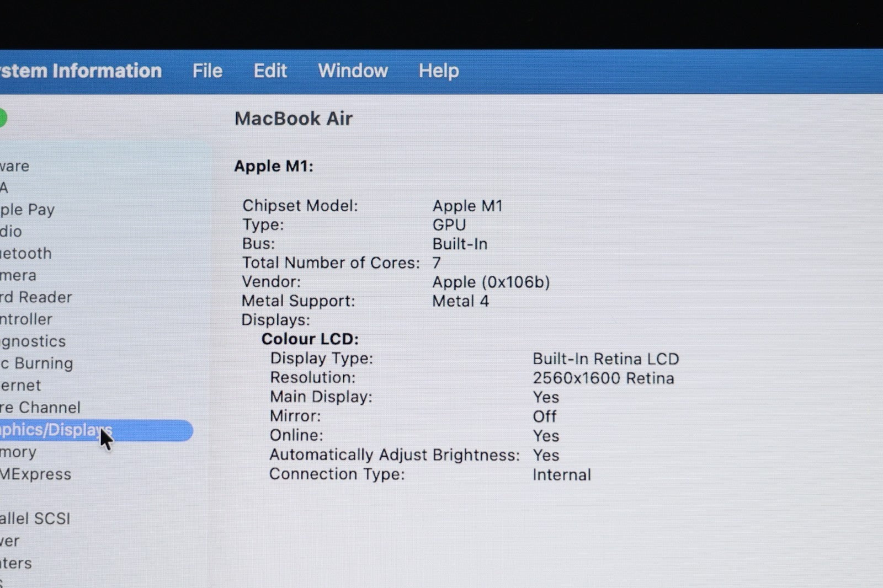The image size is (883, 588).
Task: Show Bluetooth information from sidebar
Action: coord(26,254)
